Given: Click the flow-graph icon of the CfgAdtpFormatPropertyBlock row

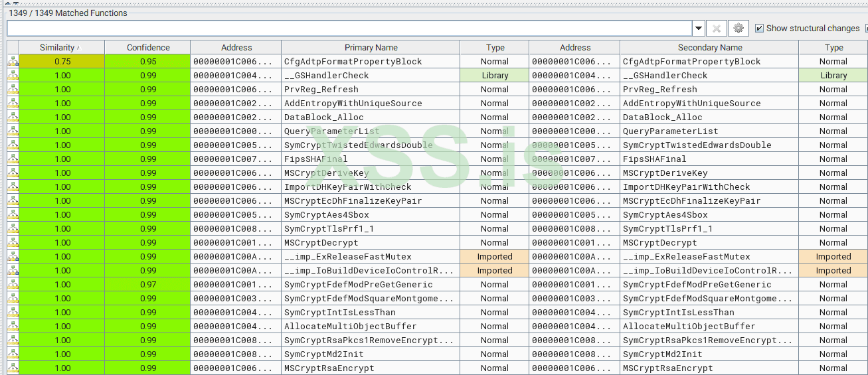Looking at the screenshot, I should point(13,62).
